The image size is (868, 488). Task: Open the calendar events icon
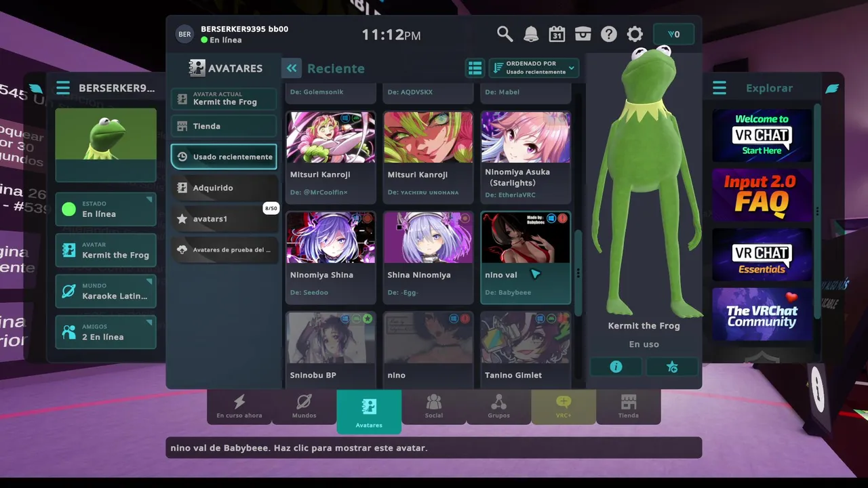point(557,34)
